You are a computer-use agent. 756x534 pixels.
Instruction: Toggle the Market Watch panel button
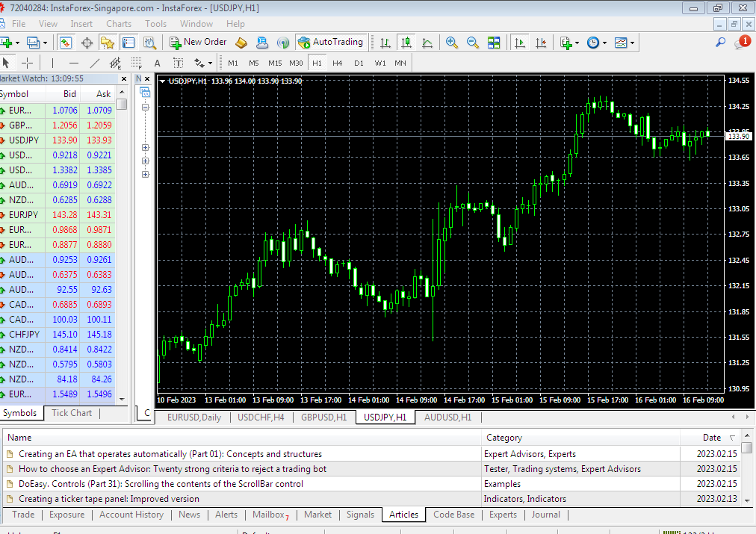click(66, 43)
